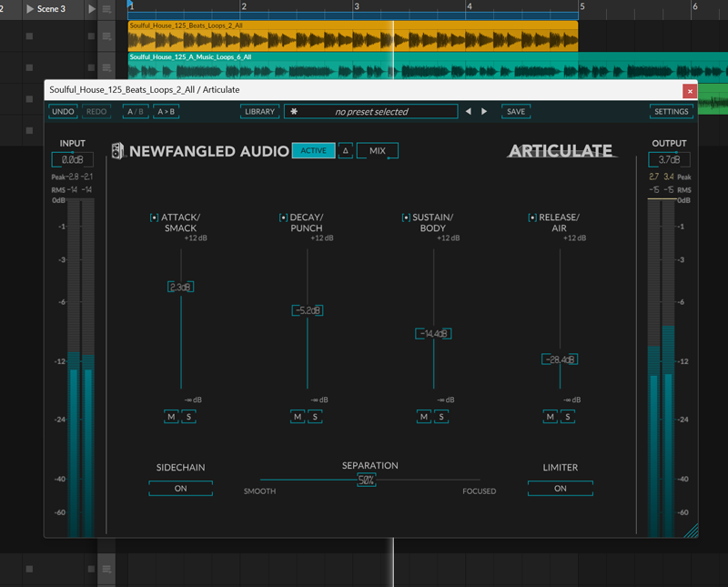
Task: Go to the previous preset arrow
Action: [469, 111]
